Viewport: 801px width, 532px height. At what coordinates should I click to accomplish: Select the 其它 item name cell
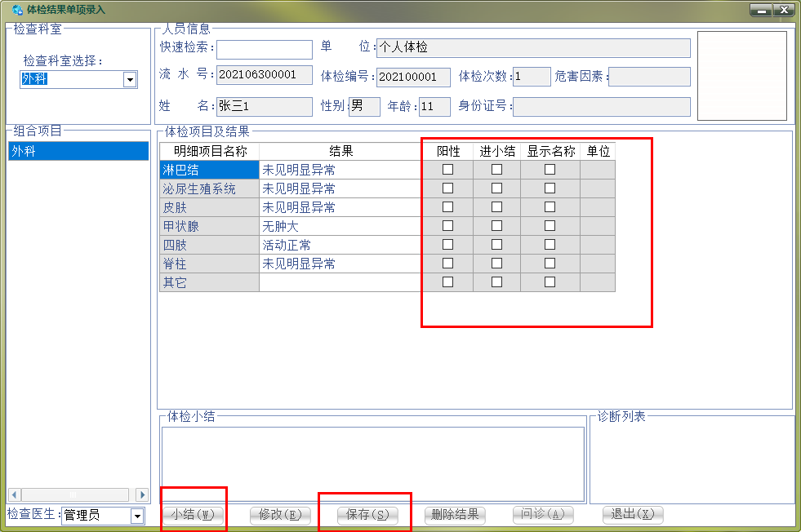tap(210, 282)
